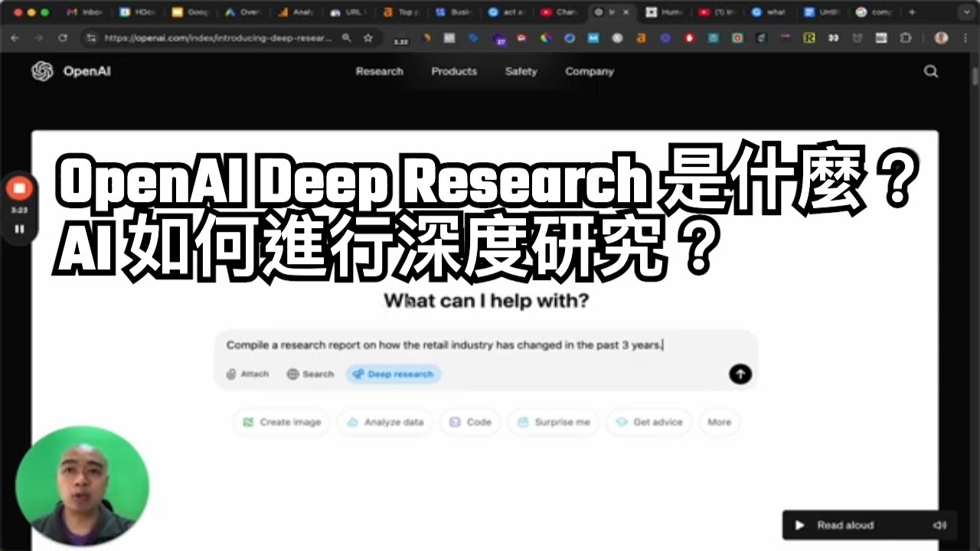This screenshot has height=551, width=980.
Task: Click the Create image suggestion
Action: point(281,422)
